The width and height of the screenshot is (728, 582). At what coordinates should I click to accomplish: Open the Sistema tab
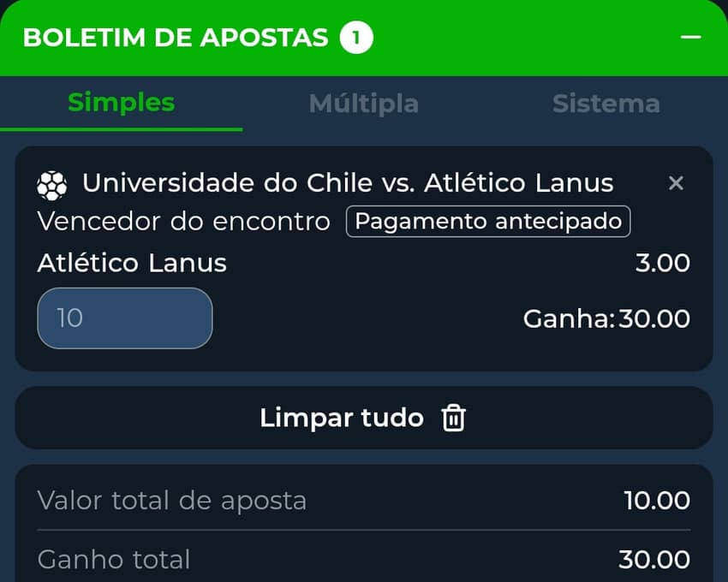pos(606,103)
